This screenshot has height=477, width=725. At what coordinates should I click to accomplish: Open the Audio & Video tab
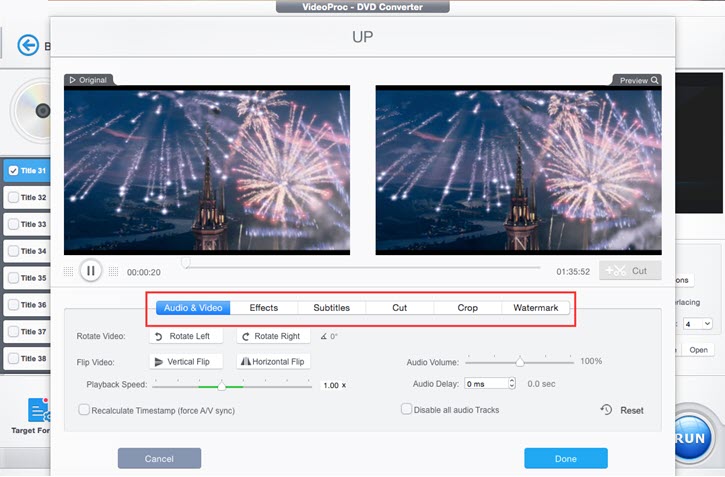193,308
